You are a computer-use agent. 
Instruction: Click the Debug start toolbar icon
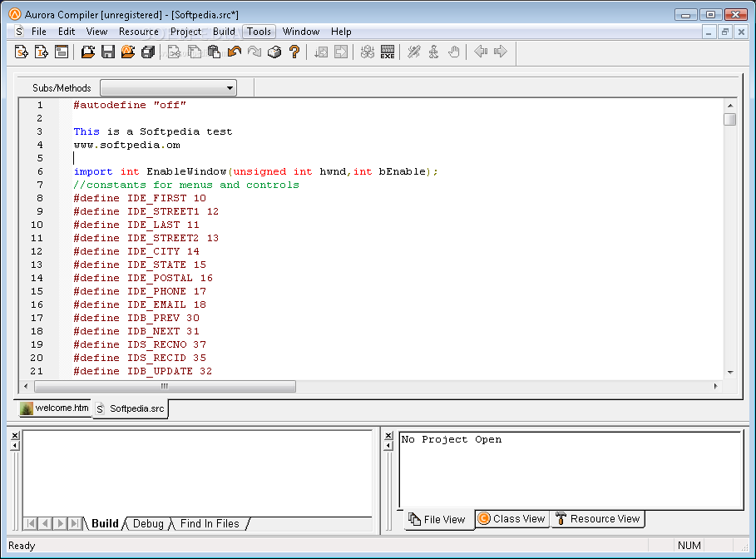point(413,52)
